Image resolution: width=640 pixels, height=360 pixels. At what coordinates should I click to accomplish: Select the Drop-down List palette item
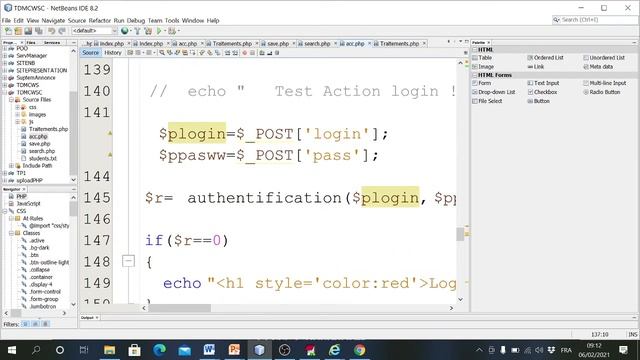(x=494, y=92)
